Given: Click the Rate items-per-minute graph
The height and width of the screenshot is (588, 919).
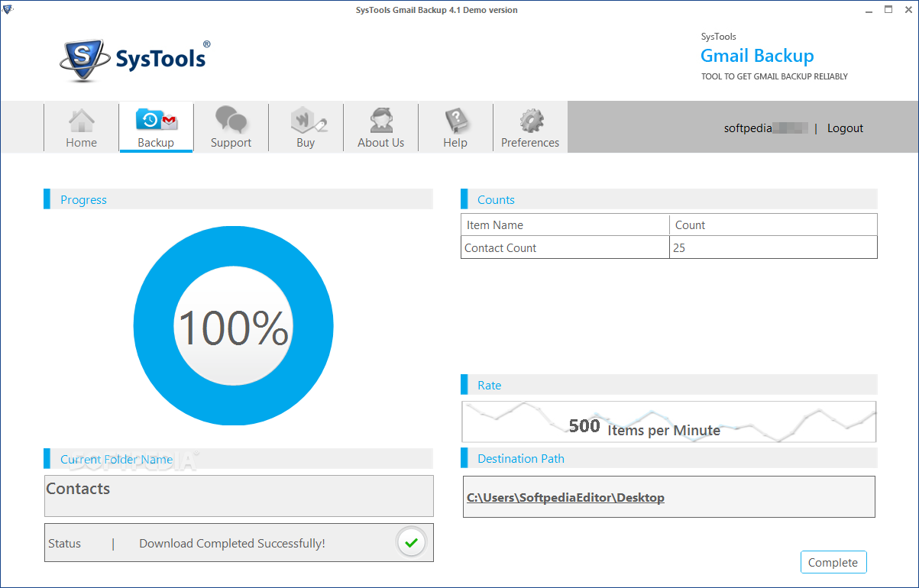Looking at the screenshot, I should [x=669, y=422].
